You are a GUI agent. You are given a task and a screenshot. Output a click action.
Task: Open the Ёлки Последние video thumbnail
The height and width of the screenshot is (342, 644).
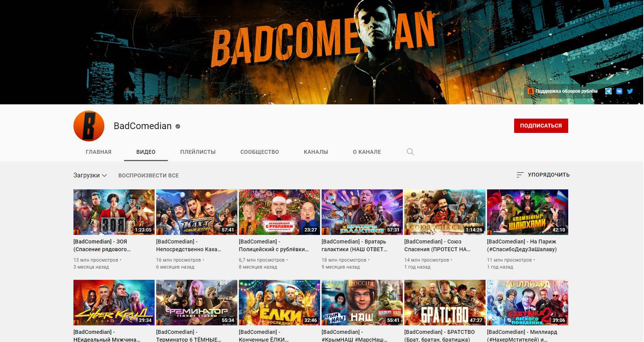coord(279,303)
